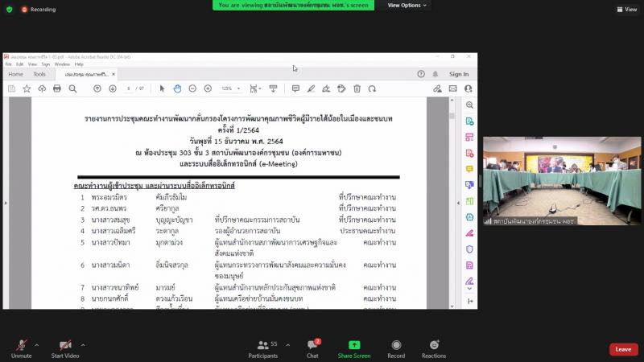
Task: Close the open PDF document tab
Action: (x=114, y=74)
